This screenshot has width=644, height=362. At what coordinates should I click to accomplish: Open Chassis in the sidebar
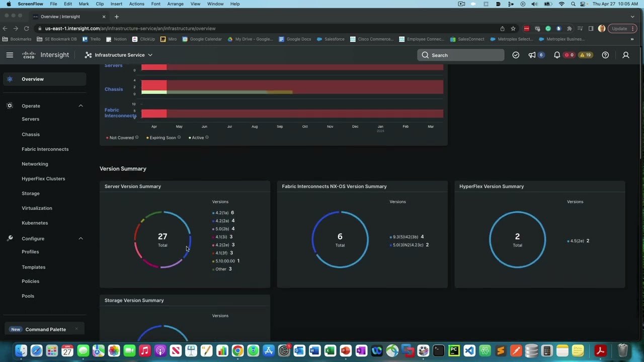(x=31, y=134)
